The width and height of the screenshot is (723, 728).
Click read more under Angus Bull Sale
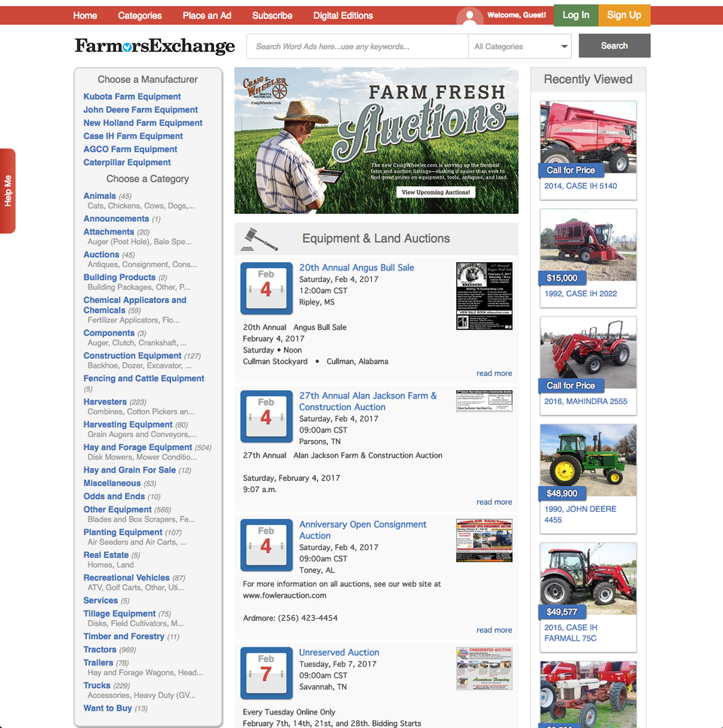pyautogui.click(x=494, y=373)
